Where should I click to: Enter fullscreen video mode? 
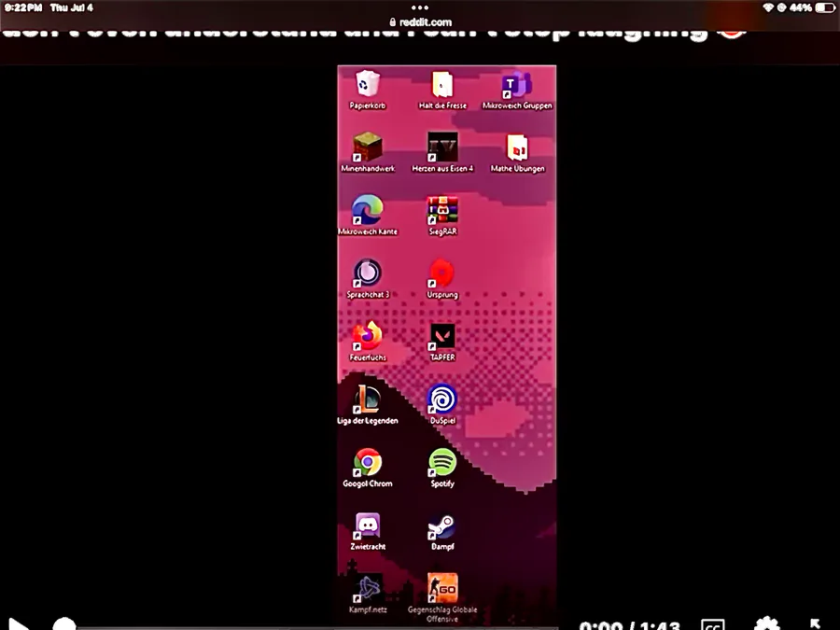[x=816, y=623]
